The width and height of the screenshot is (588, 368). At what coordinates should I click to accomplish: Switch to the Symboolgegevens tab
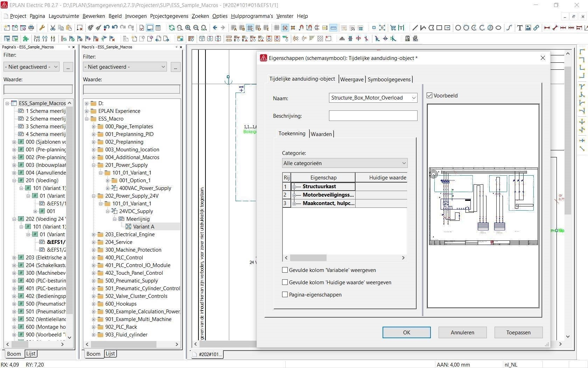tap(389, 79)
